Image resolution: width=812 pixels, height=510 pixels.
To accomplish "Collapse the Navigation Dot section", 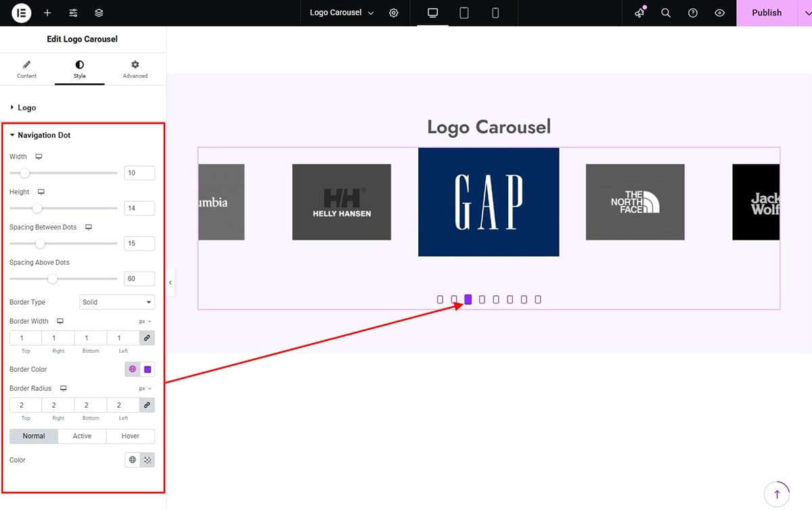I will tap(44, 135).
